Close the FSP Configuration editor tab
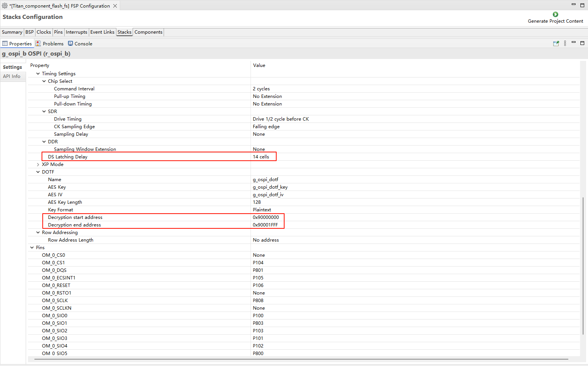 pos(115,6)
